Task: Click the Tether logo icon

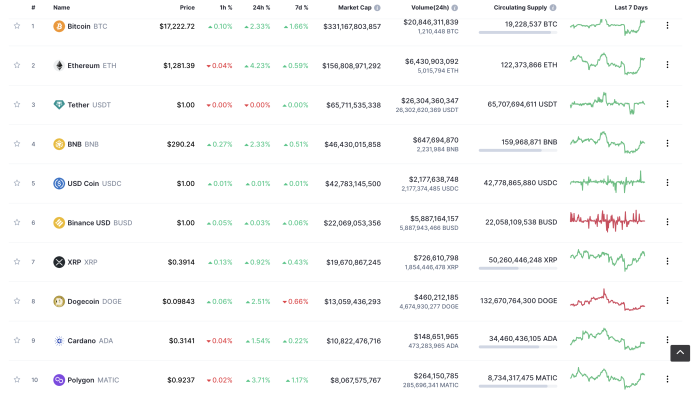Action: (x=59, y=105)
